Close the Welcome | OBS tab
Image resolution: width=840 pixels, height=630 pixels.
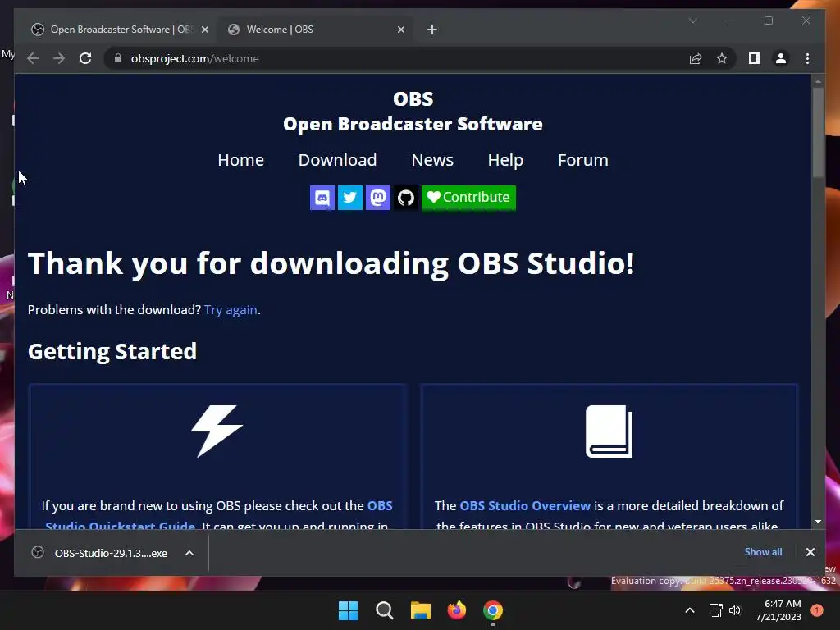(400, 30)
